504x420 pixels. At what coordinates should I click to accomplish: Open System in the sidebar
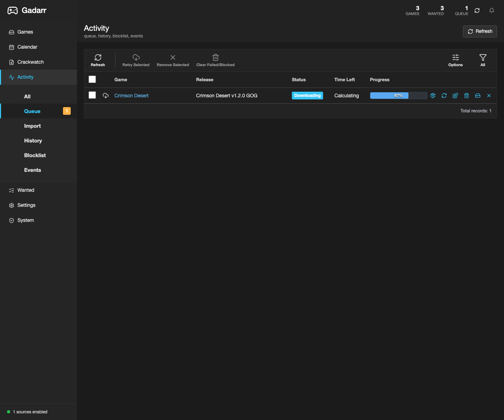click(38, 220)
